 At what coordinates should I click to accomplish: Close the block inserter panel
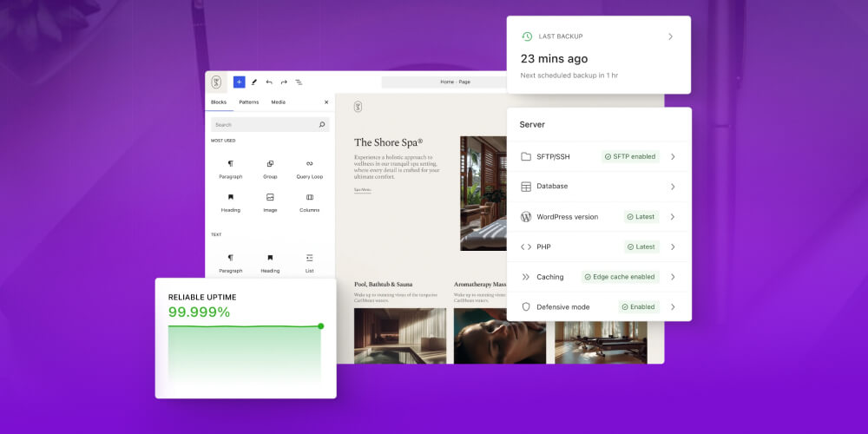tap(326, 102)
